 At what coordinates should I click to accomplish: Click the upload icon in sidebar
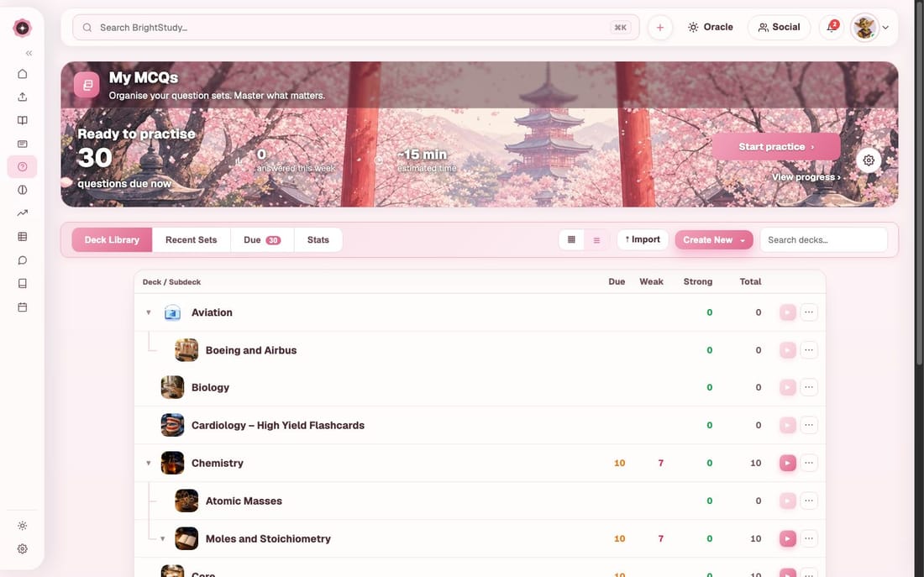(x=23, y=97)
